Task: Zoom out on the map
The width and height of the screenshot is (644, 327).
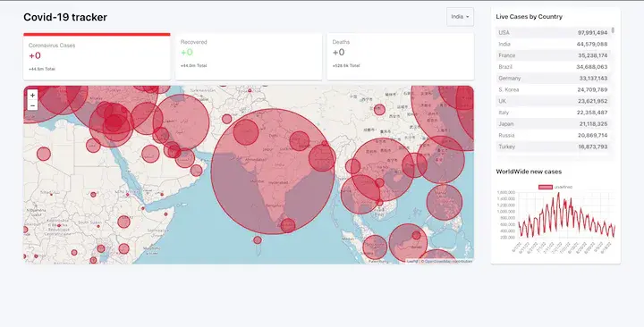Action: (x=32, y=105)
